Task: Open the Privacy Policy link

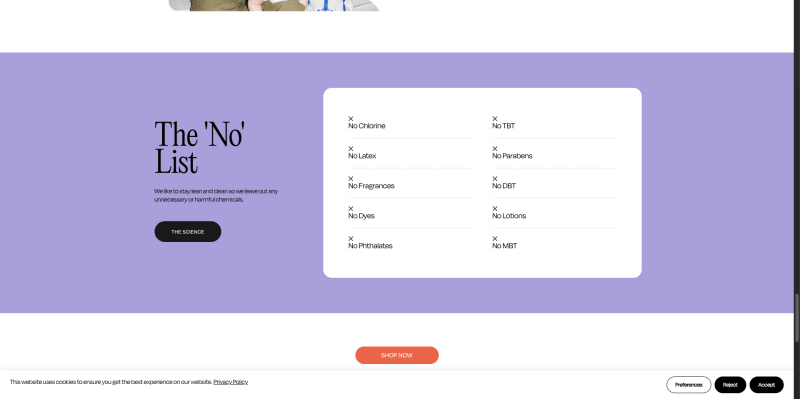Action: tap(231, 382)
